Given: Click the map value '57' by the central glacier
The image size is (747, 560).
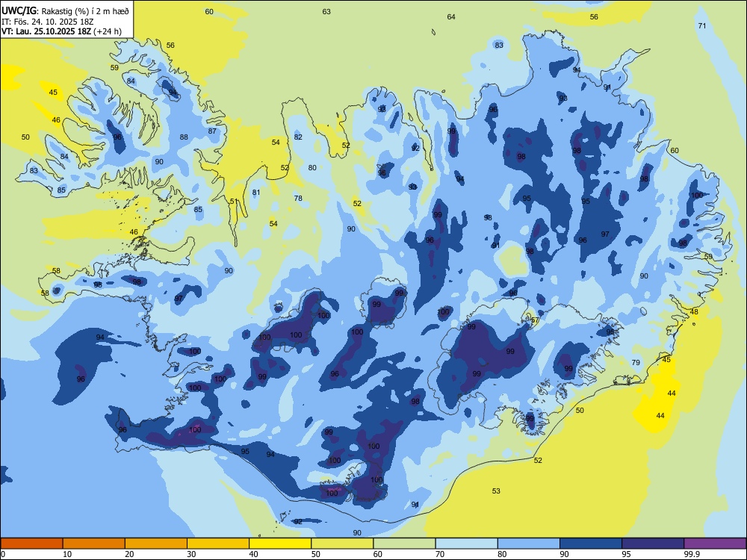Looking at the screenshot, I should point(535,320).
